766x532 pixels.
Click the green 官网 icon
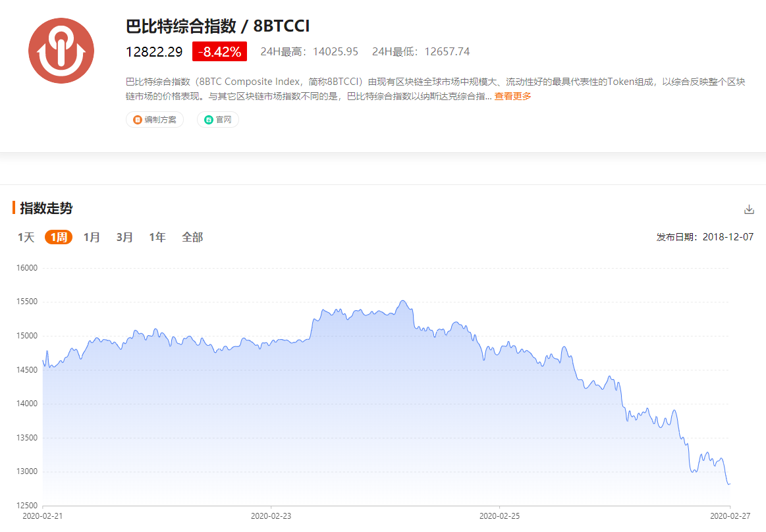209,120
